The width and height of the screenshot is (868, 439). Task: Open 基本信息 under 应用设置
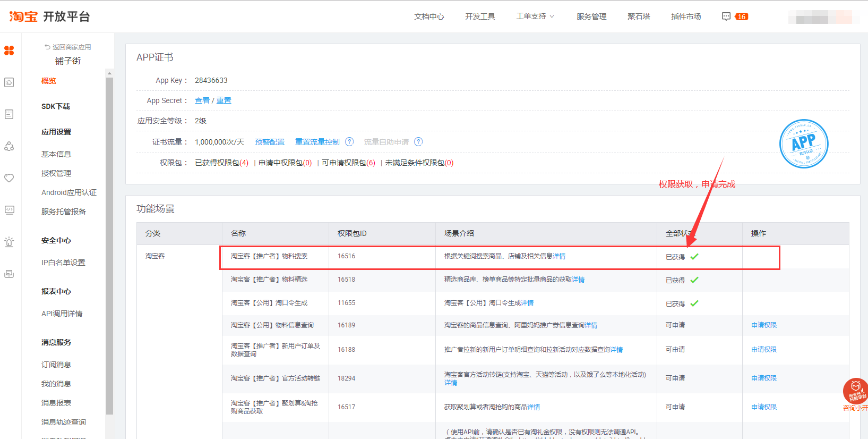point(56,154)
